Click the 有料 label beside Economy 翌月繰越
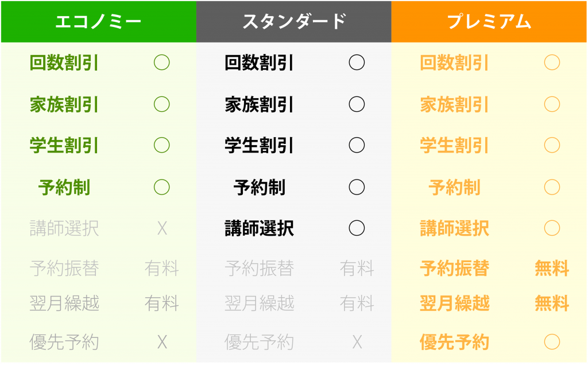This screenshot has width=588, height=366. tap(161, 303)
